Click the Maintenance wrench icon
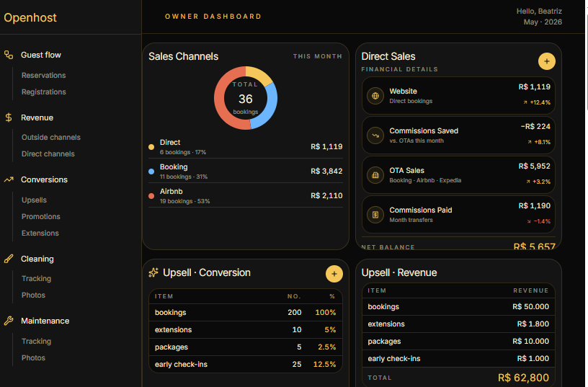The height and width of the screenshot is (387, 588). pyautogui.click(x=9, y=321)
